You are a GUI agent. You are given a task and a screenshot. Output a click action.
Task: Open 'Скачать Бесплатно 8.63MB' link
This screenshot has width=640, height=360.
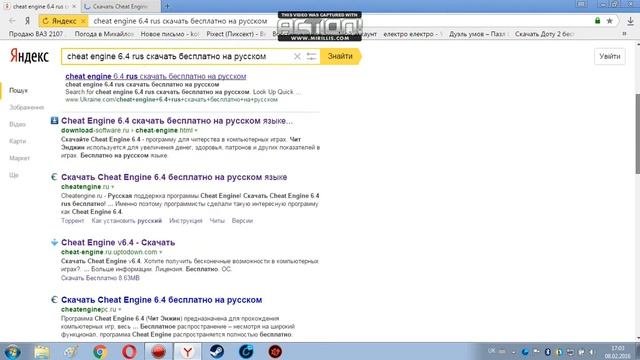(100, 278)
